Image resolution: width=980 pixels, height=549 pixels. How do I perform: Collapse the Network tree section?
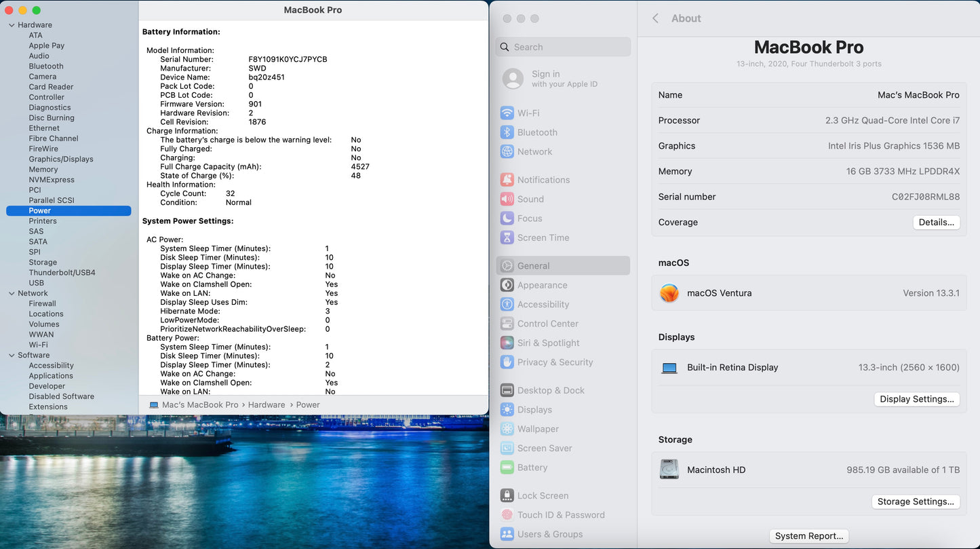coord(12,293)
